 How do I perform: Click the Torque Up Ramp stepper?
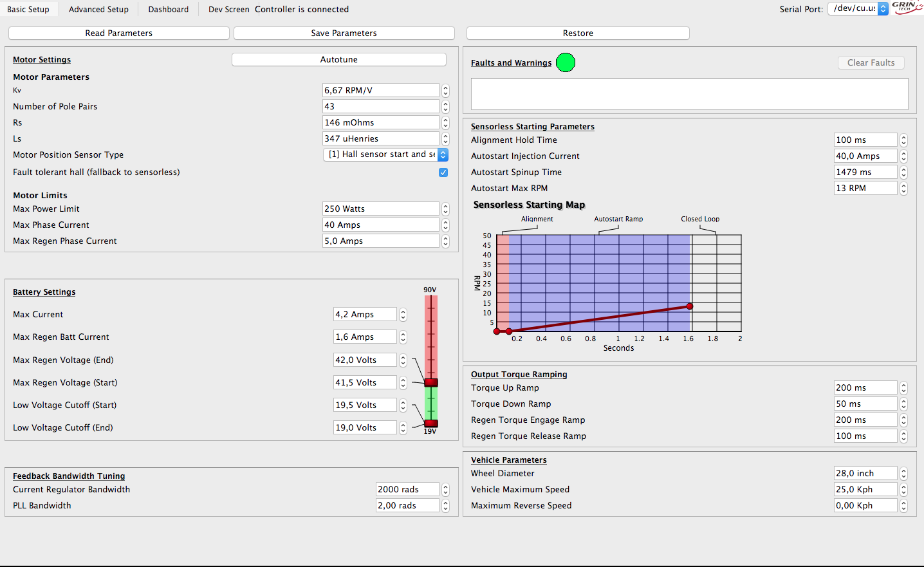click(903, 388)
